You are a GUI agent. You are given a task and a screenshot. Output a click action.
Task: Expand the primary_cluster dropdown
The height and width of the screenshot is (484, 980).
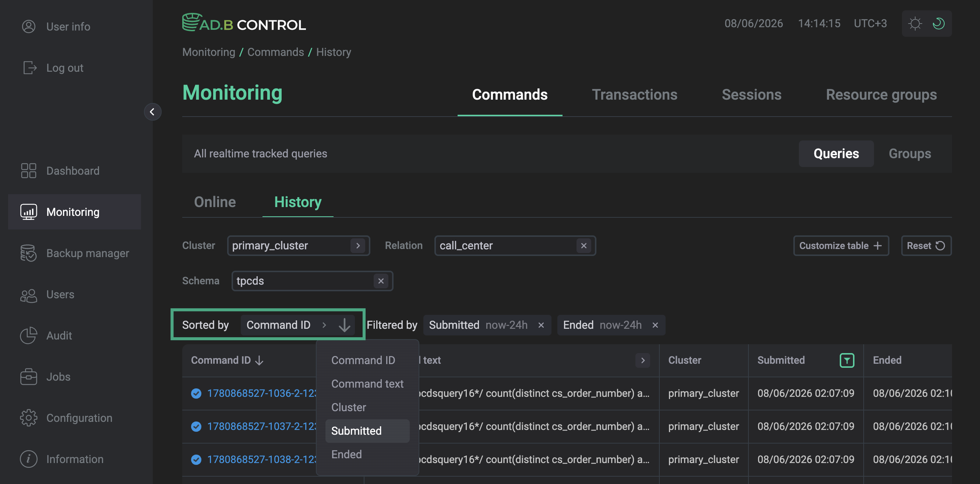357,246
